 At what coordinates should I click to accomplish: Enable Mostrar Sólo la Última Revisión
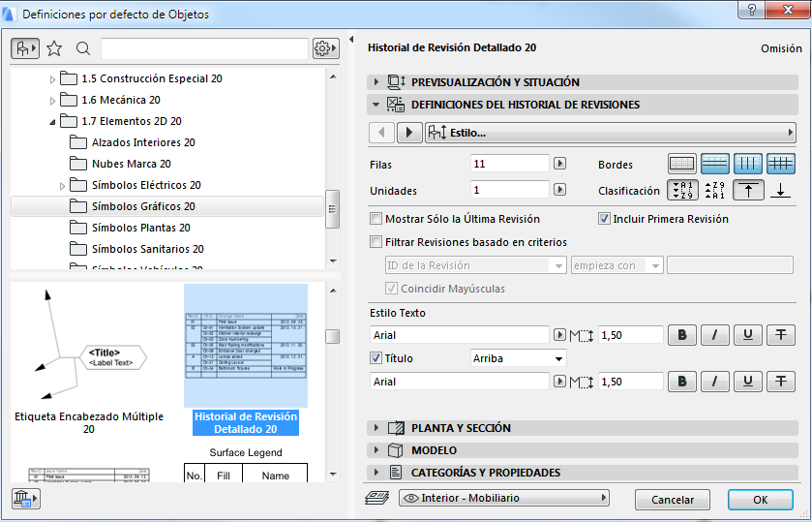(x=376, y=219)
